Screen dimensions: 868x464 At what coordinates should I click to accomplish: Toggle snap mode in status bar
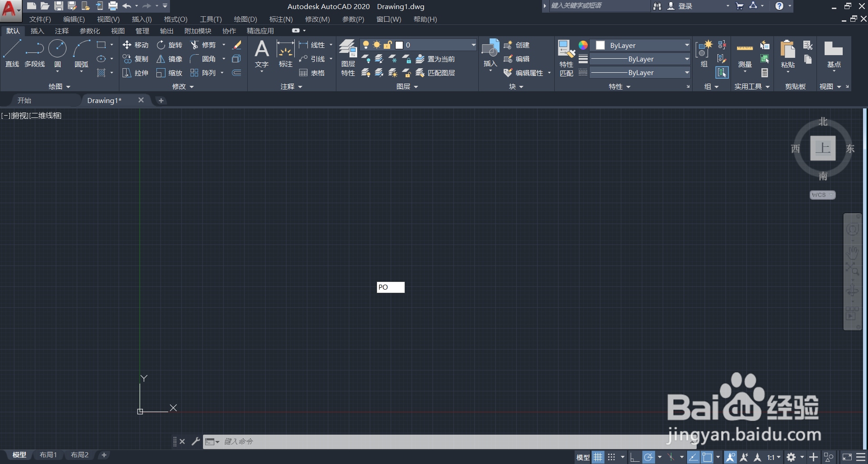pyautogui.click(x=612, y=457)
